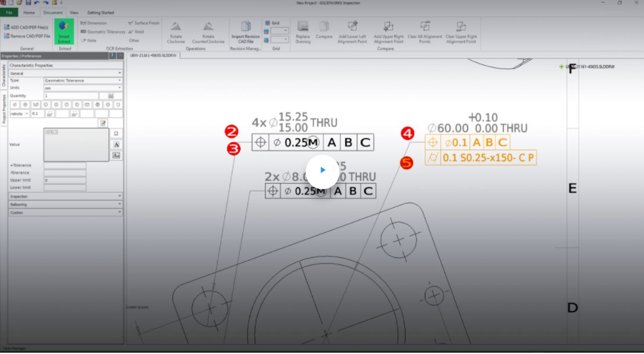Insert symbol with the omega button
This screenshot has height=354, width=644.
point(116,133)
